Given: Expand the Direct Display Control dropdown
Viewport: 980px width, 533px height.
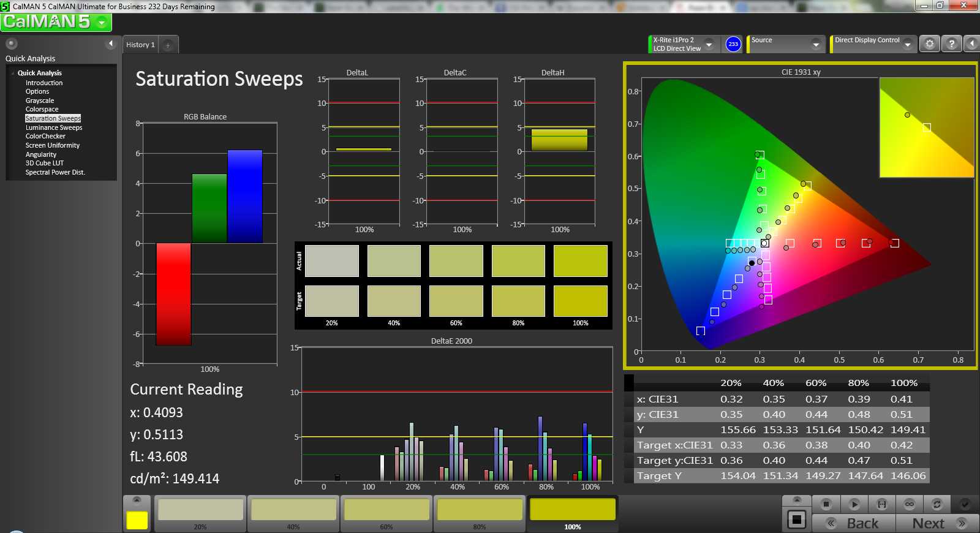Looking at the screenshot, I should click(908, 44).
